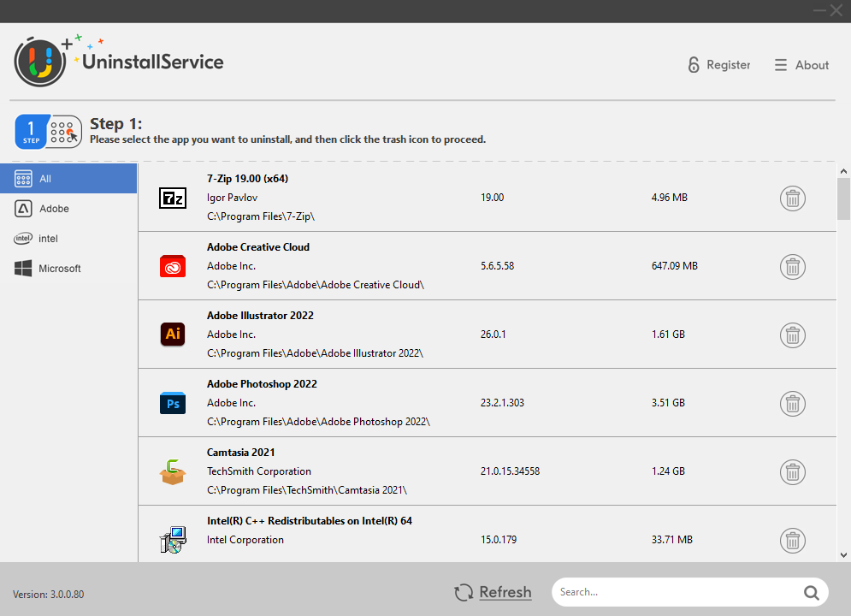The width and height of the screenshot is (851, 616).
Task: Click version number 26.0.1
Action: [493, 335]
